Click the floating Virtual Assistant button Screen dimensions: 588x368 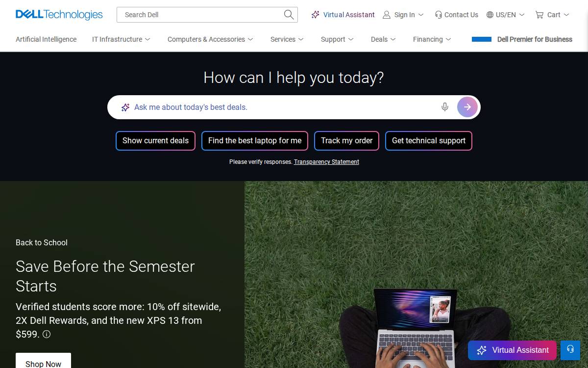pyautogui.click(x=512, y=350)
